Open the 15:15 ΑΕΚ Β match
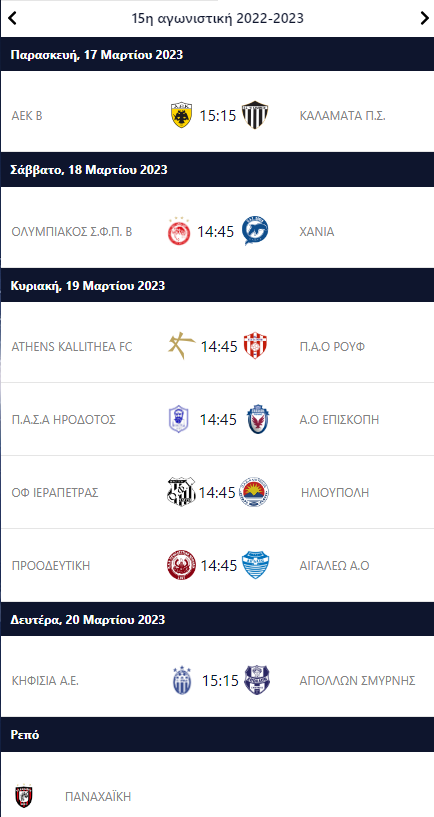Image resolution: width=434 pixels, height=817 pixels. pyautogui.click(x=218, y=116)
